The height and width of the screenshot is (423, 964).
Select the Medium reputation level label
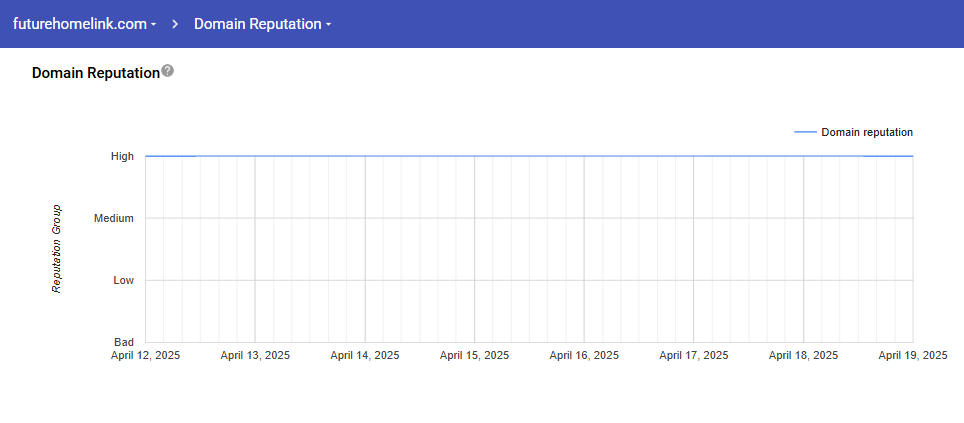click(x=113, y=218)
